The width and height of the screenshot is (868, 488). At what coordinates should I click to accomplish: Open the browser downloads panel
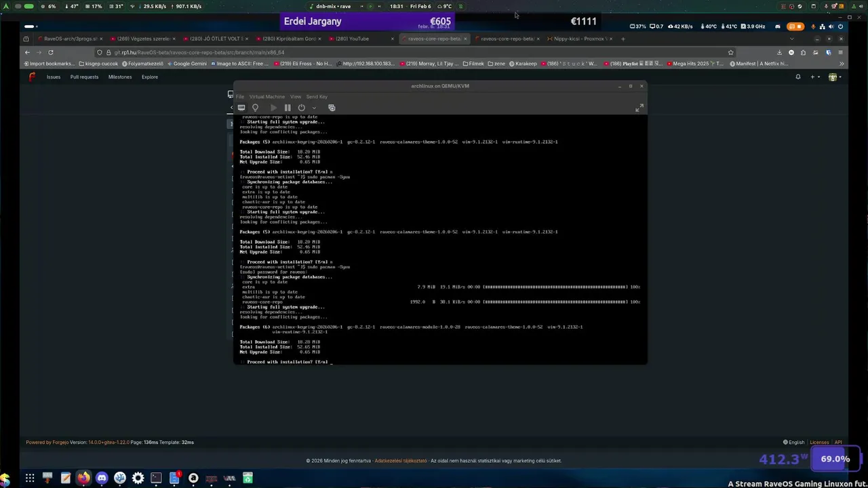pyautogui.click(x=779, y=52)
